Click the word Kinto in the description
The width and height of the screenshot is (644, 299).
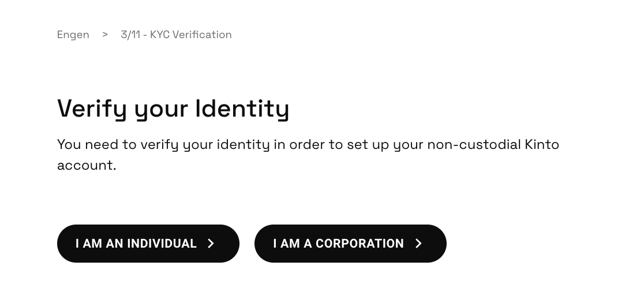[541, 144]
